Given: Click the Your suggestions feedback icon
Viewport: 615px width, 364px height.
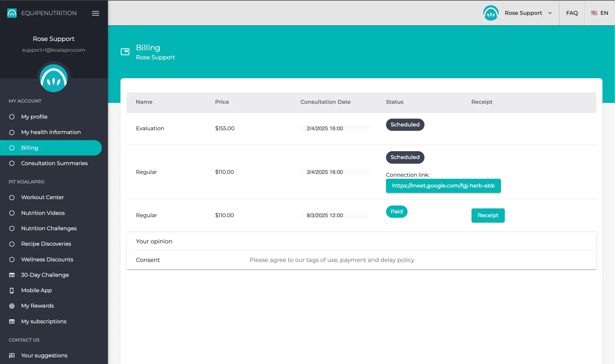Looking at the screenshot, I should pos(12,356).
